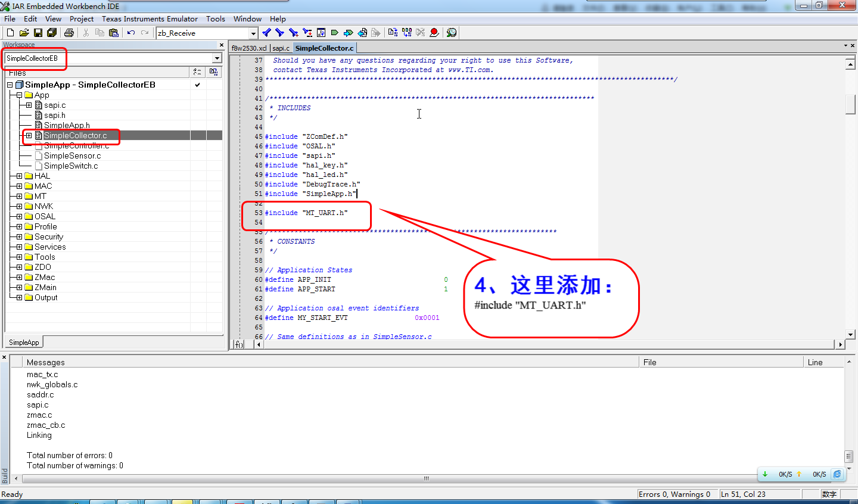The height and width of the screenshot is (504, 858).
Task: Open the editor window list dropdown arrow
Action: [845, 46]
